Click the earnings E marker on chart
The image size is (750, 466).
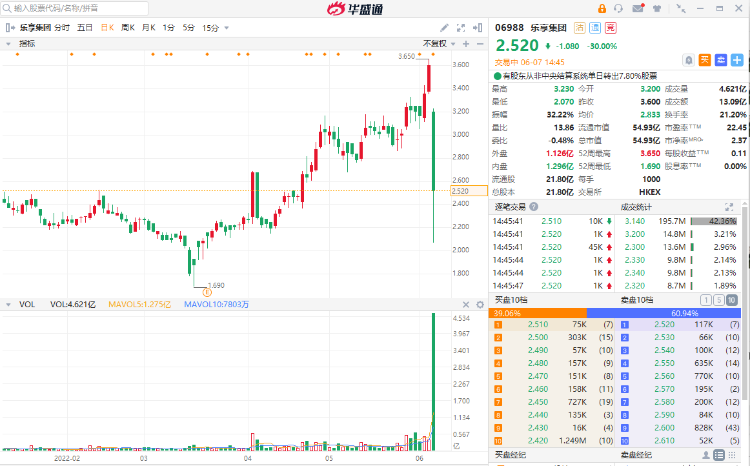(x=207, y=292)
